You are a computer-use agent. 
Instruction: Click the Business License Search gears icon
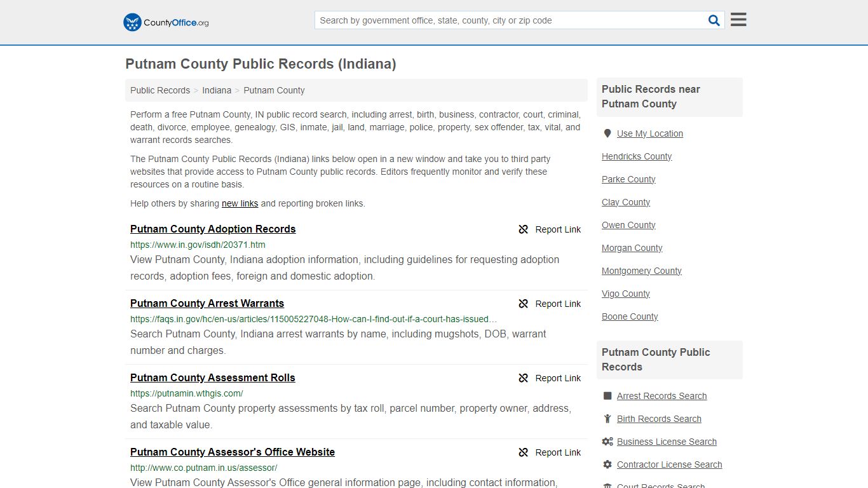[607, 442]
